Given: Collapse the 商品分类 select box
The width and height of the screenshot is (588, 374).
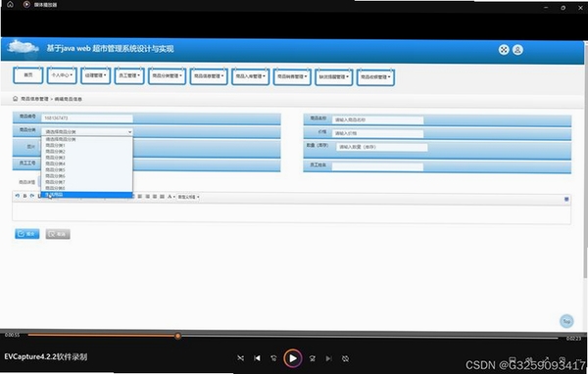Looking at the screenshot, I should [87, 132].
